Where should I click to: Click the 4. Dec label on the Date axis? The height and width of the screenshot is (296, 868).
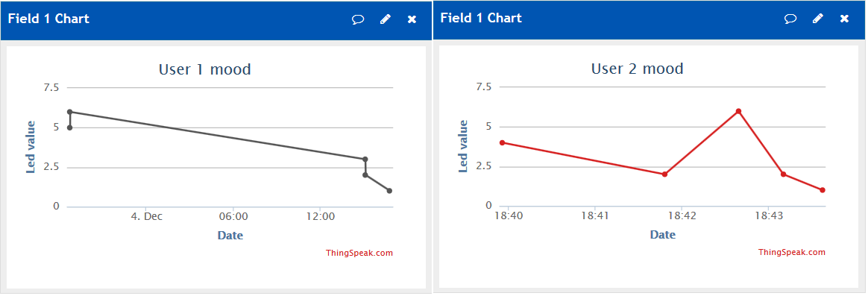pos(147,216)
